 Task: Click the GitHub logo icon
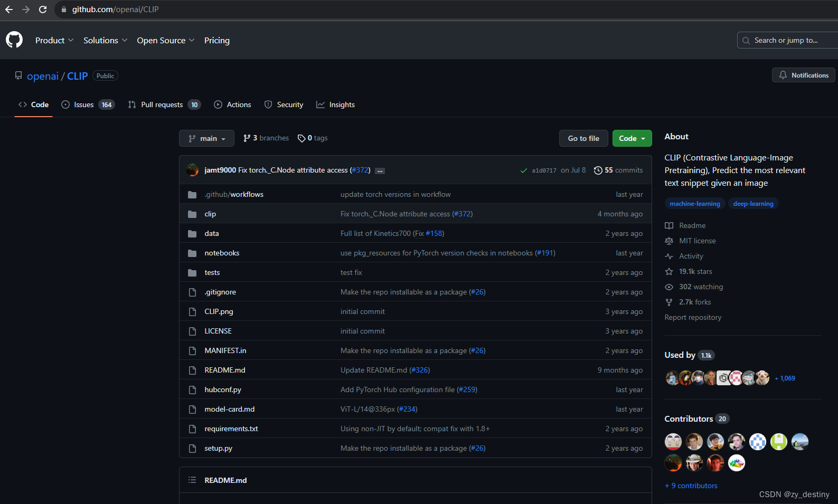[x=14, y=40]
